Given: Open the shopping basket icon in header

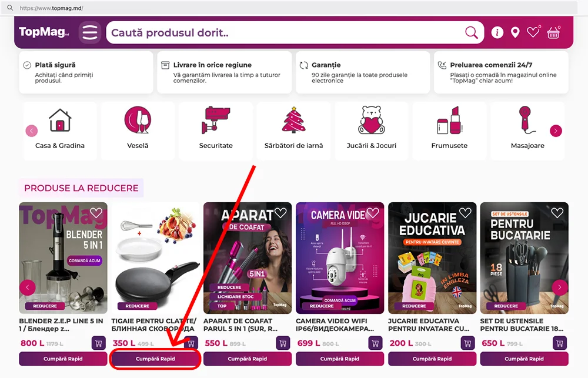Looking at the screenshot, I should pos(553,32).
